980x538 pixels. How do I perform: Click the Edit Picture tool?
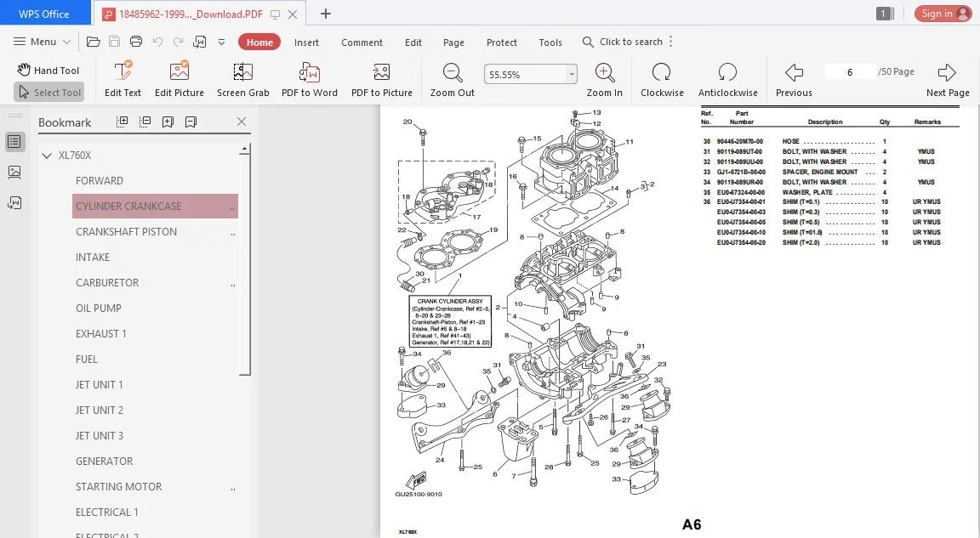point(179,80)
